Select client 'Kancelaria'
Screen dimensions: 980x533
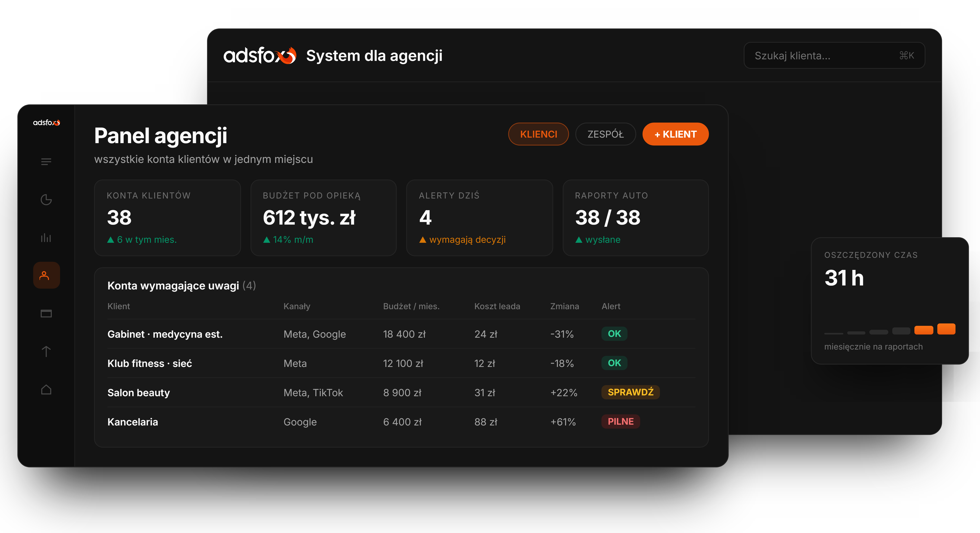(132, 422)
